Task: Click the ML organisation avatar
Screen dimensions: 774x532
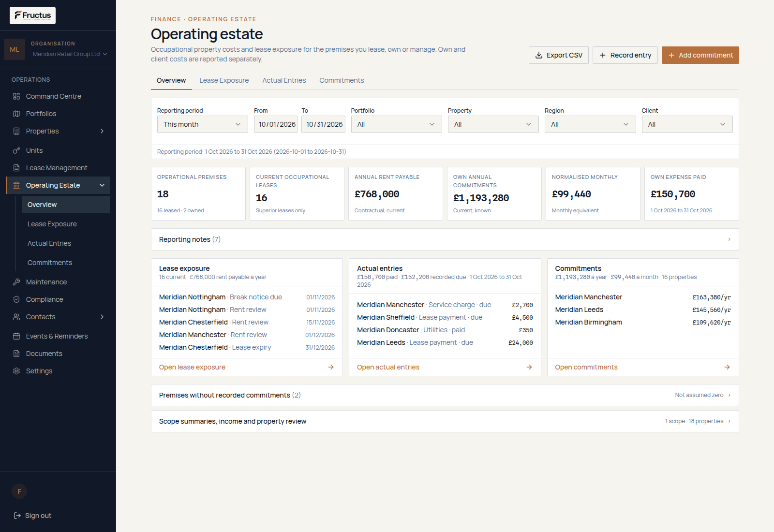Action: 15,49
